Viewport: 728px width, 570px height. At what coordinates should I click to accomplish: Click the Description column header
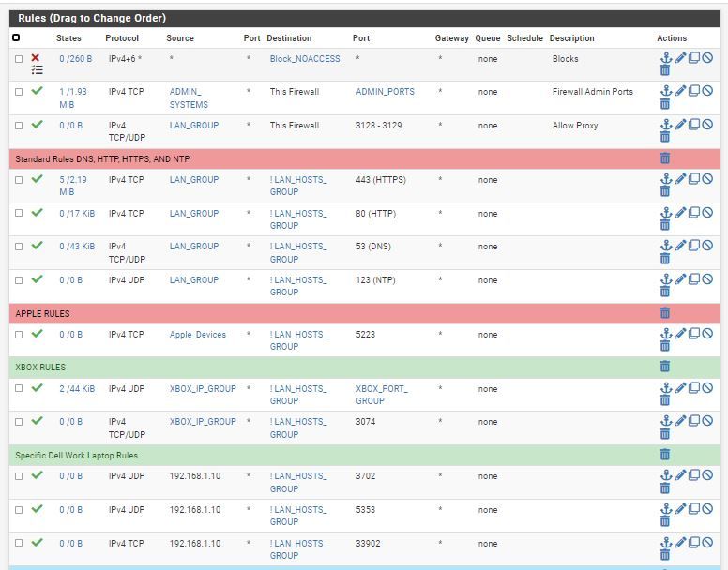(x=571, y=38)
